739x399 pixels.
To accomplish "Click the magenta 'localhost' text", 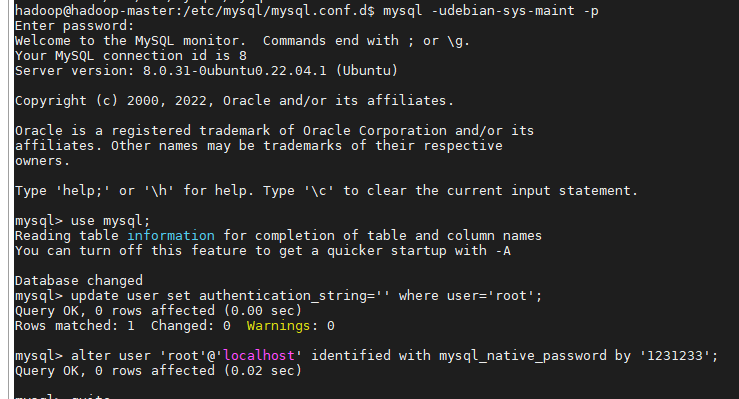I will [x=259, y=356].
